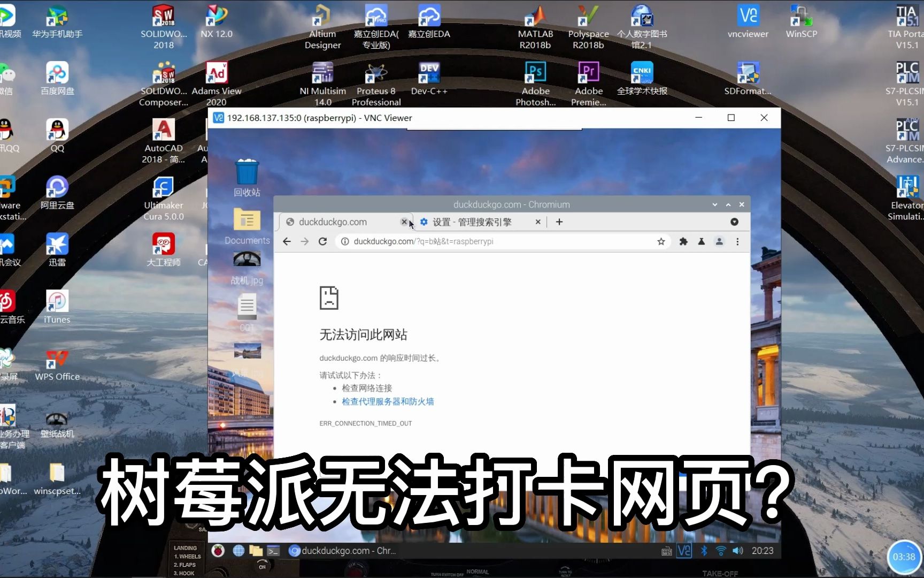924x578 pixels.
Task: Open WiFi network menu in Pi tray
Action: 721,551
